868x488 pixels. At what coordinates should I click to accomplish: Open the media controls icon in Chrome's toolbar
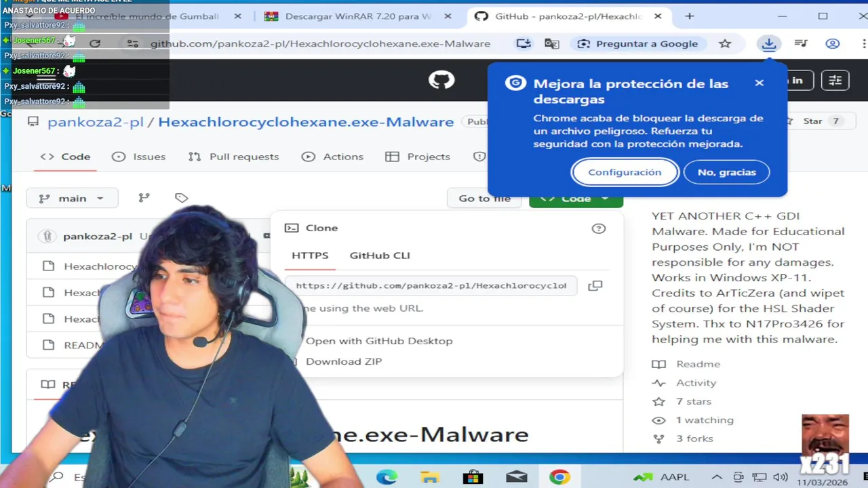801,43
